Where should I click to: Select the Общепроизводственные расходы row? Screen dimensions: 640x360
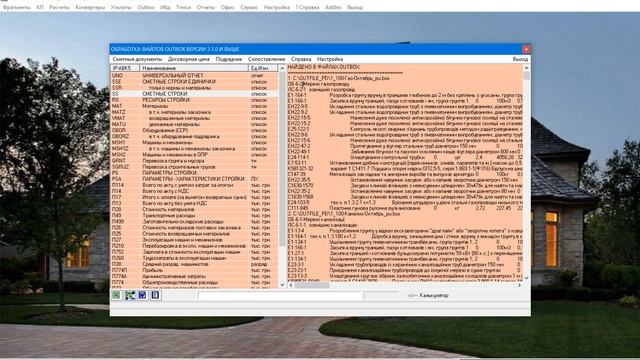coord(194,282)
